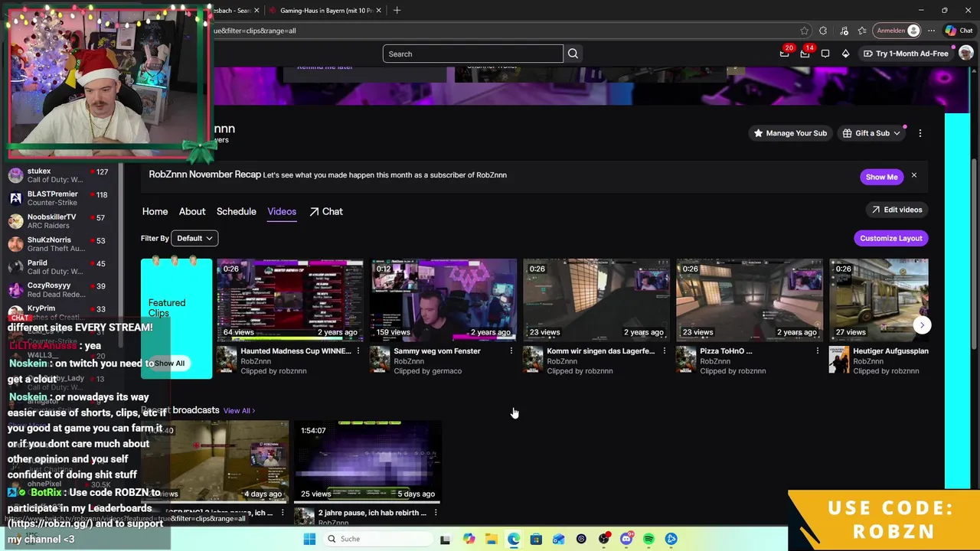Click Manage Your Sub button
The height and width of the screenshot is (551, 980).
pos(791,133)
